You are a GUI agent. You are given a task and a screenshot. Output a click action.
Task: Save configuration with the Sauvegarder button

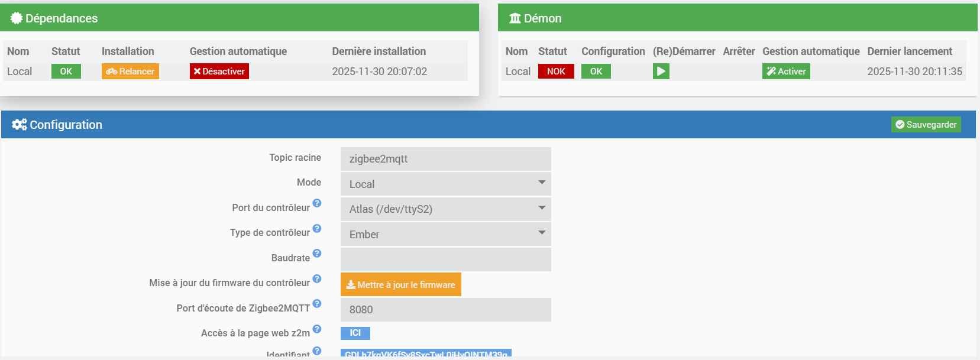tap(926, 125)
